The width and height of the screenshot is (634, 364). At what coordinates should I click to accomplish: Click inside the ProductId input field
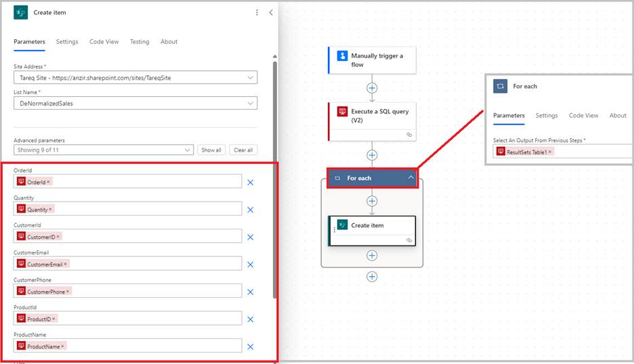click(x=128, y=319)
